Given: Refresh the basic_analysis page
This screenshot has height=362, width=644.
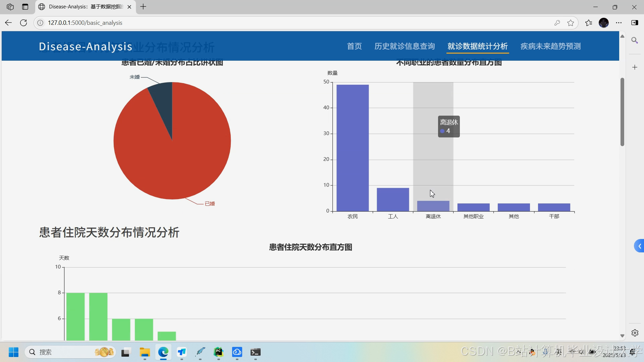Looking at the screenshot, I should click(23, 22).
